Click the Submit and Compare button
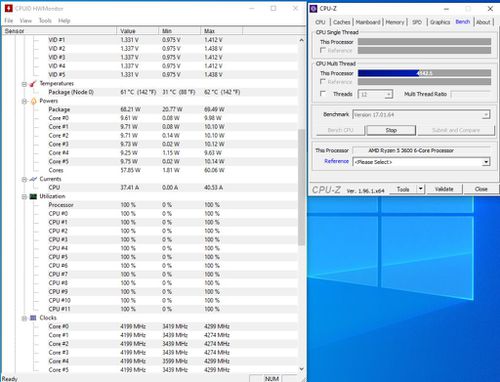Viewport: 500px width, 382px height. click(x=456, y=130)
